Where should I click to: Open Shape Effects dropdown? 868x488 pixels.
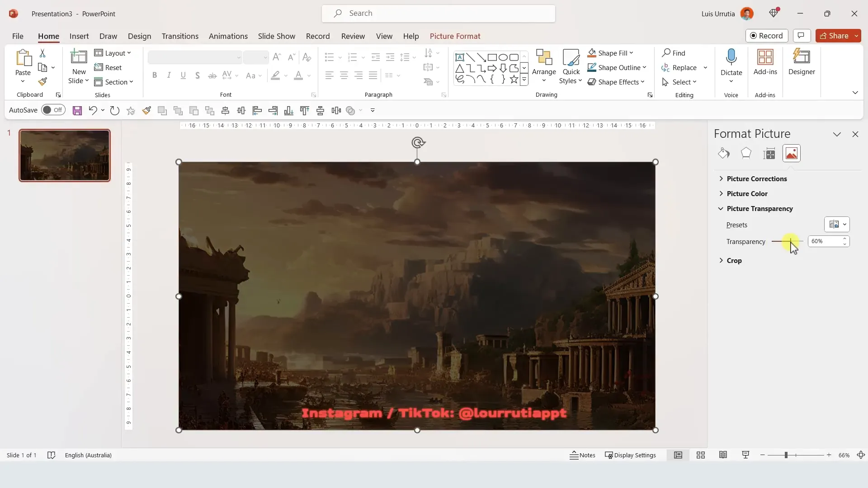pyautogui.click(x=616, y=82)
